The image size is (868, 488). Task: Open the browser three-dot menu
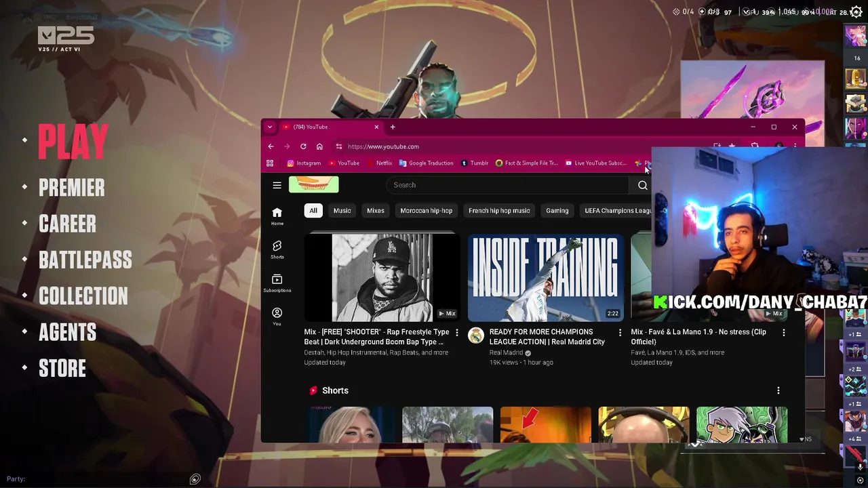[x=795, y=146]
